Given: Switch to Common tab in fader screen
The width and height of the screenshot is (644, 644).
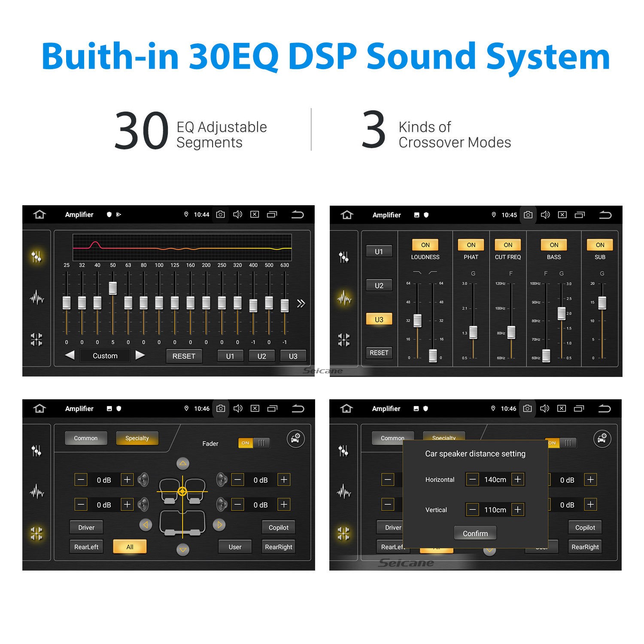Looking at the screenshot, I should [86, 438].
